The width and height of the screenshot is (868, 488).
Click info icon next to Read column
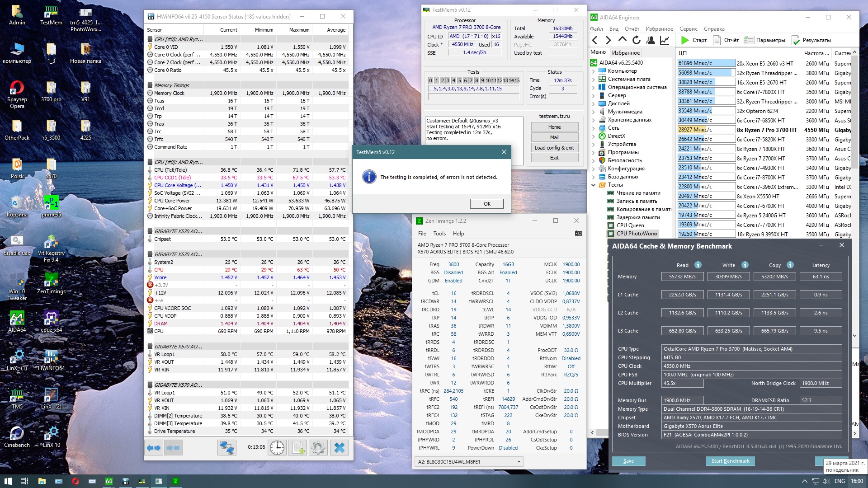(698, 265)
